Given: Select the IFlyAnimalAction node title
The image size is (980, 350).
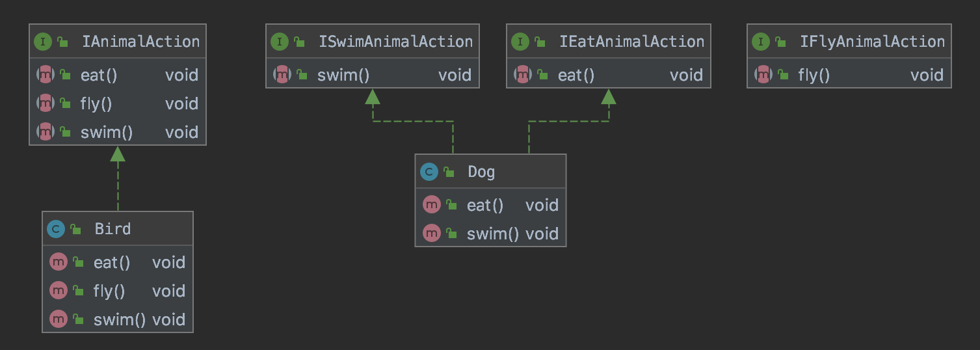Looking at the screenshot, I should pyautogui.click(x=872, y=42).
